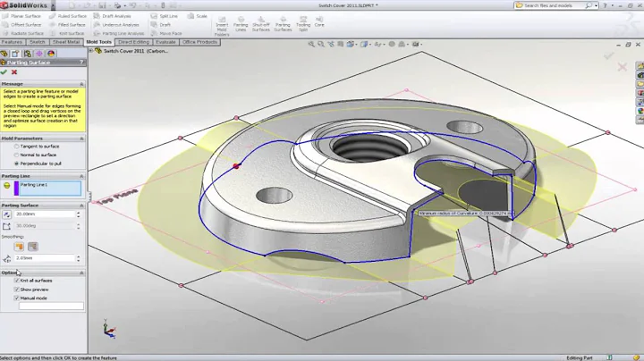Click Zoom to Area in view toolbar
Viewport: 644px width, 361px height.
point(321,45)
